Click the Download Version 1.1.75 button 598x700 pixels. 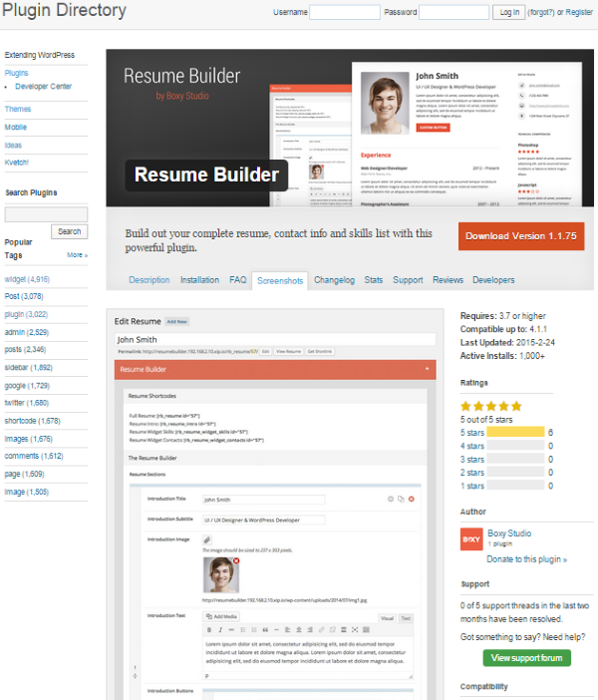(x=521, y=236)
